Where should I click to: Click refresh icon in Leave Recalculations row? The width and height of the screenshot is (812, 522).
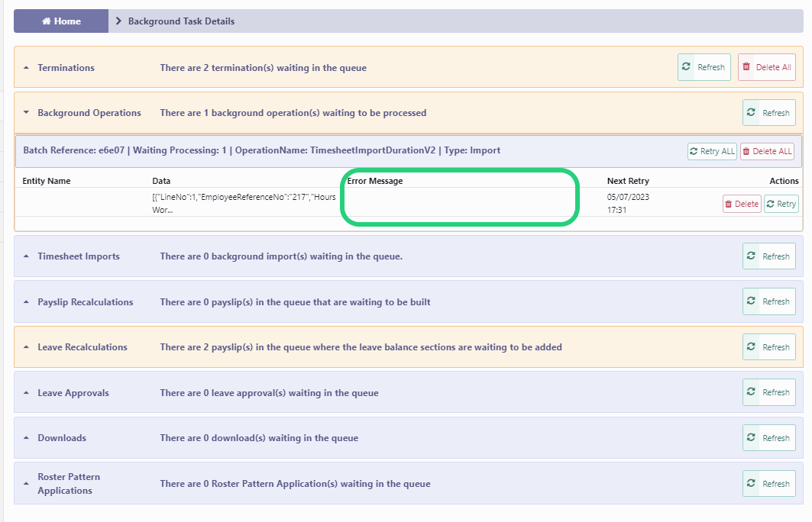click(x=751, y=346)
